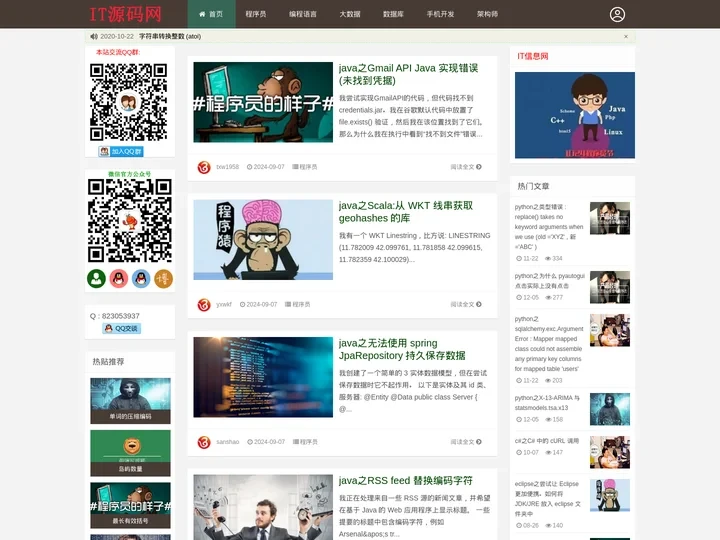Open the 大数据 menu item
The image size is (720, 540).
click(x=350, y=14)
